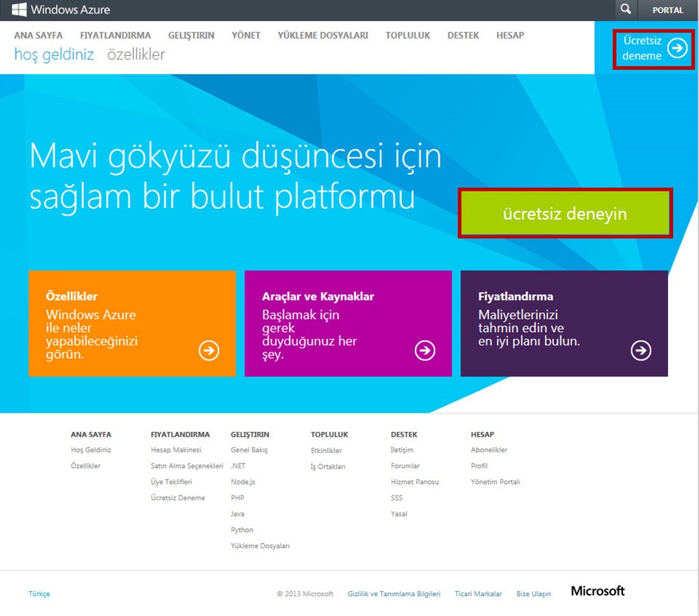Open the İletişim footer link
Screen dimensions: 699x616
(402, 450)
